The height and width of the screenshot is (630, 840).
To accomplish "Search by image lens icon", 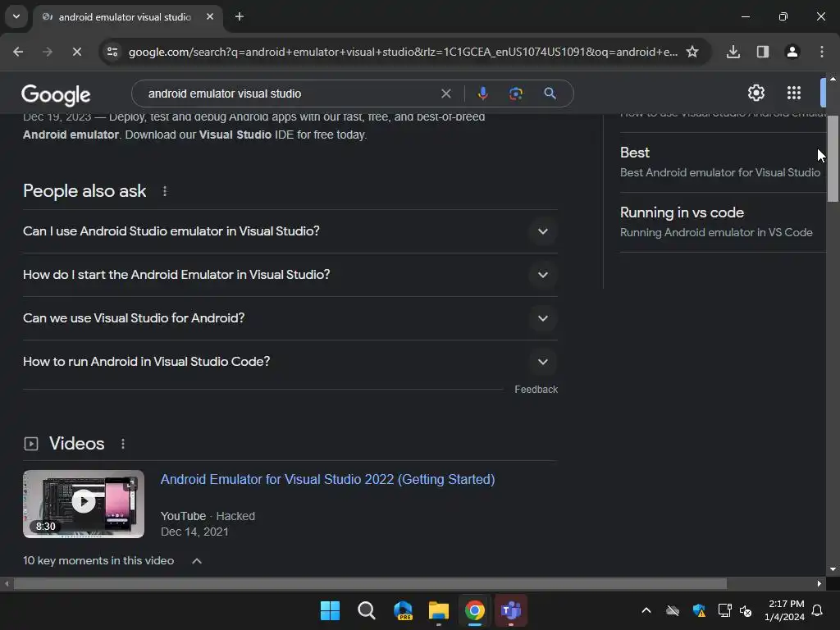I will pyautogui.click(x=516, y=94).
